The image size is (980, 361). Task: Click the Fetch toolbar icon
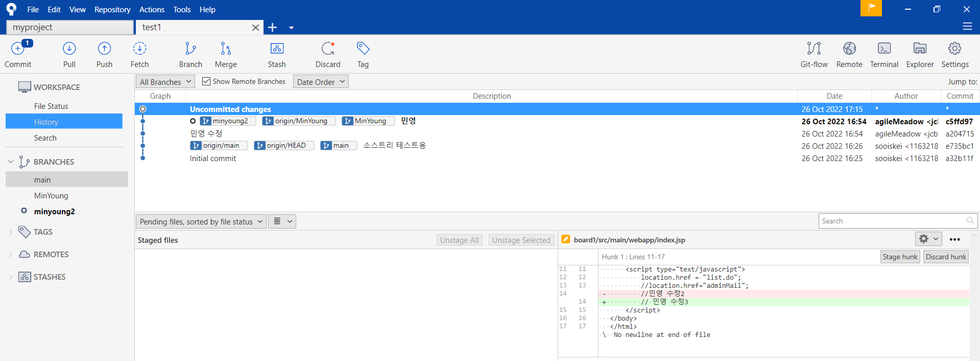click(x=139, y=49)
